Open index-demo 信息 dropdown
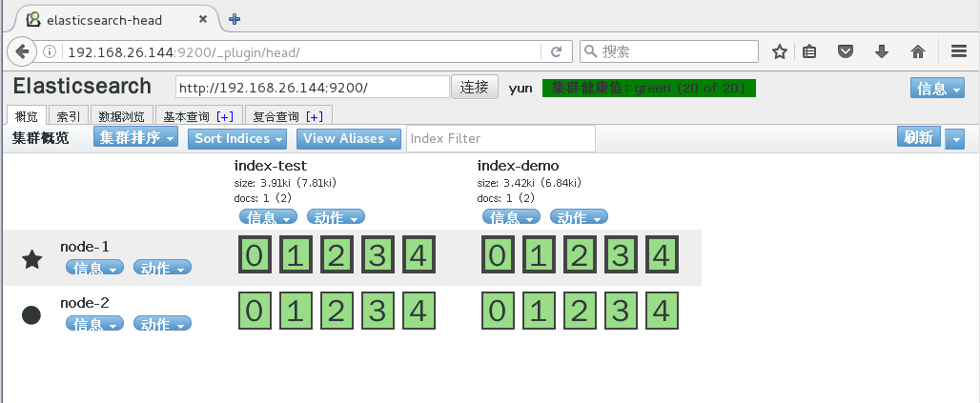Screen dimensions: 980x403 (511, 217)
